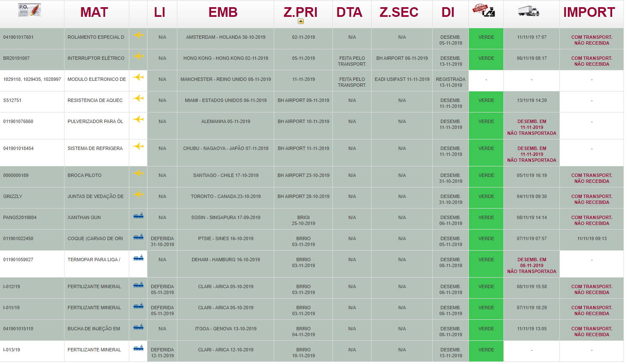Select the EMB column header
This screenshot has width=626, height=364.
[223, 12]
